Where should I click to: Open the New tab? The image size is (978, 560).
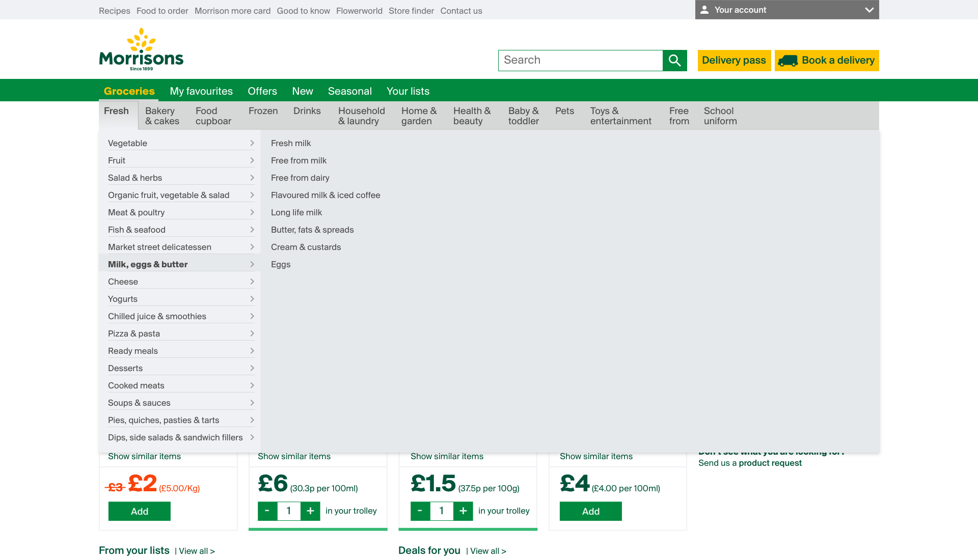coord(303,91)
